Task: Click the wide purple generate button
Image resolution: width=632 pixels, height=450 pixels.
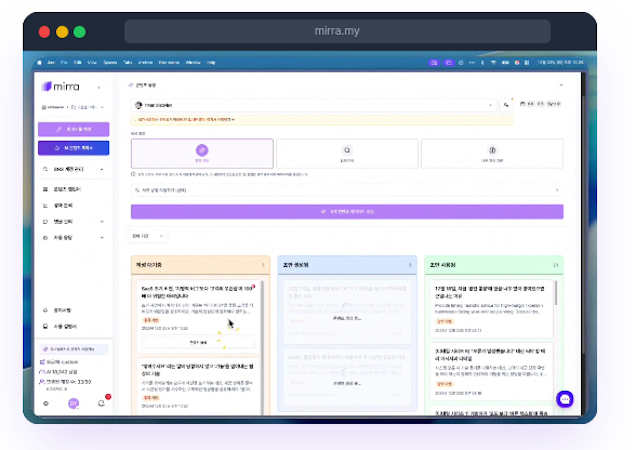Action: (x=347, y=212)
